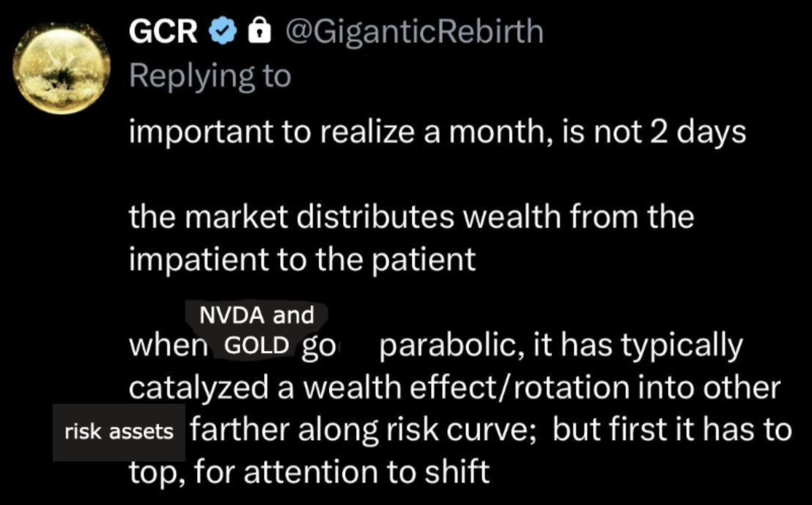Image resolution: width=812 pixels, height=505 pixels.
Task: Open the @GiganticRebirth handle link
Action: point(415,32)
